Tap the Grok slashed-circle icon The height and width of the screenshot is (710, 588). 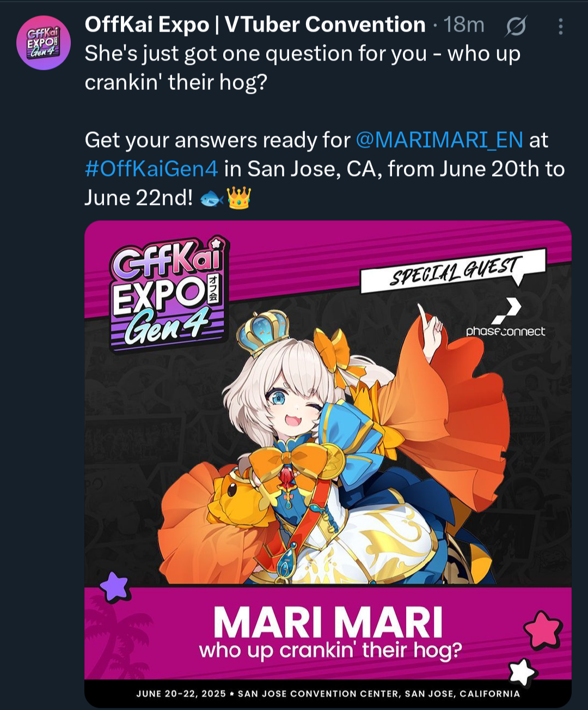(x=516, y=26)
